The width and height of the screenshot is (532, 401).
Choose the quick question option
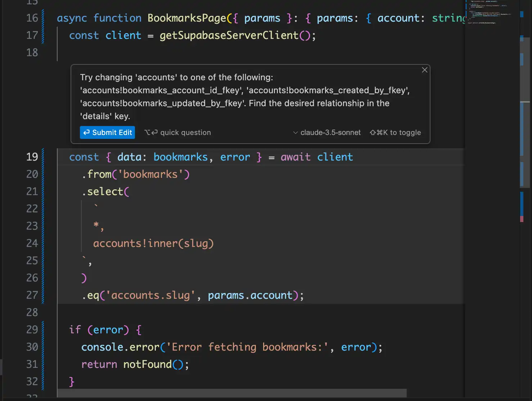tap(178, 132)
